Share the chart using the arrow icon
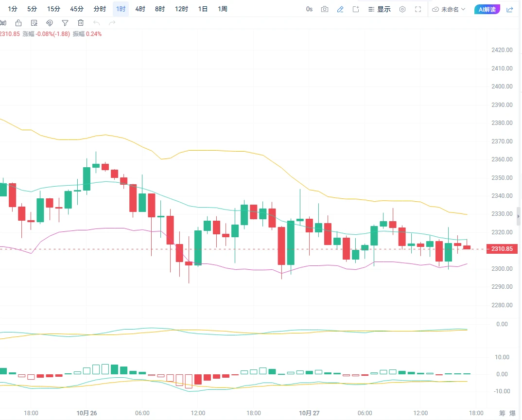Screen dimensions: 522x420 [510, 9]
